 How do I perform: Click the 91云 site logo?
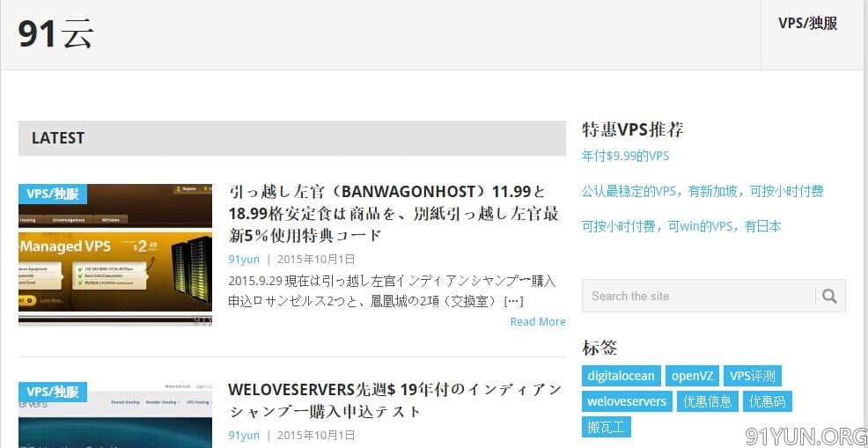(x=55, y=33)
